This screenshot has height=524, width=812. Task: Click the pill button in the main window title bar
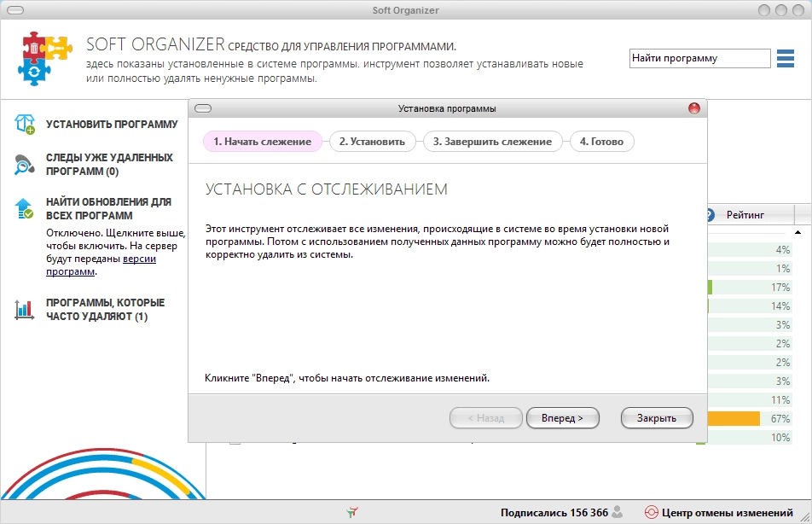(x=15, y=10)
